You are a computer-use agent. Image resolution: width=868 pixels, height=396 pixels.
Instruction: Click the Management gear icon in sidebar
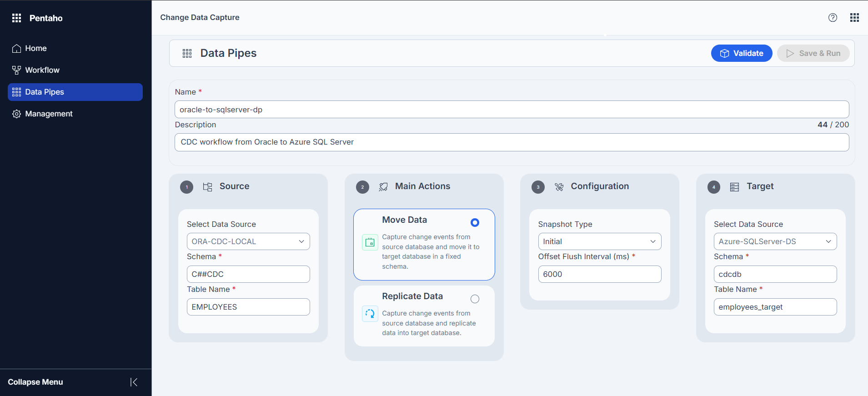pyautogui.click(x=17, y=114)
